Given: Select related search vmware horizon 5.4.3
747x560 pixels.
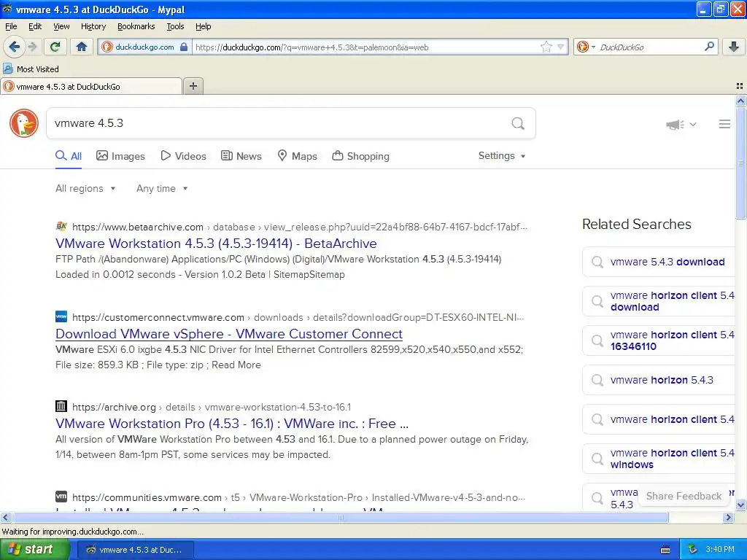Looking at the screenshot, I should [659, 380].
